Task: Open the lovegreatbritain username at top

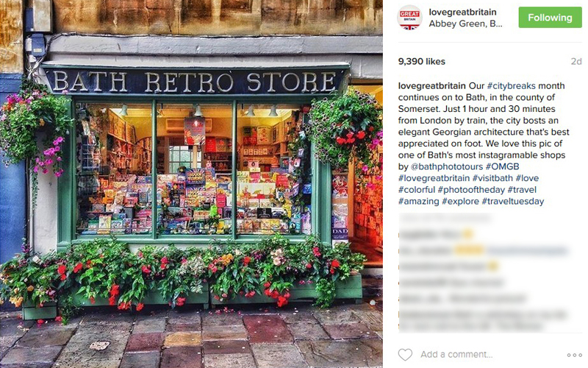Action: point(462,12)
